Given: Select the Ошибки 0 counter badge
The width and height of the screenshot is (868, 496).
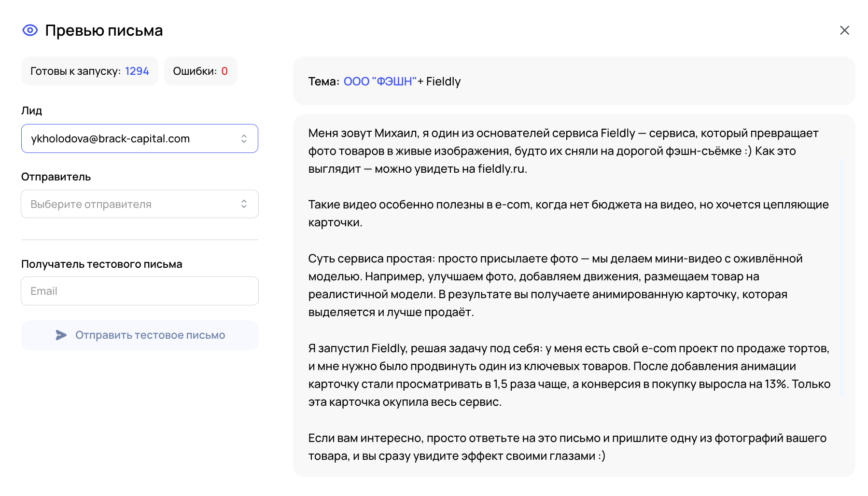Looking at the screenshot, I should 200,71.
